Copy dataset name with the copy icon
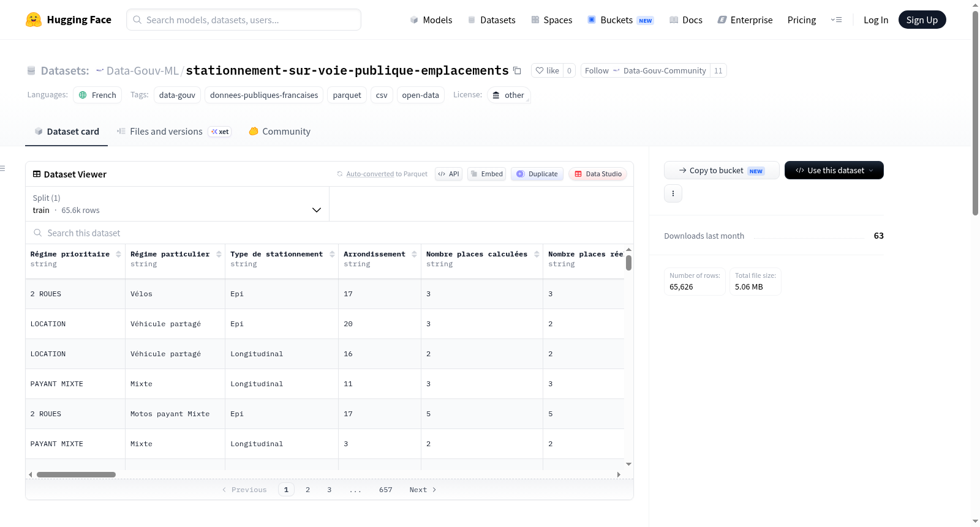This screenshot has width=980, height=527. pyautogui.click(x=517, y=70)
